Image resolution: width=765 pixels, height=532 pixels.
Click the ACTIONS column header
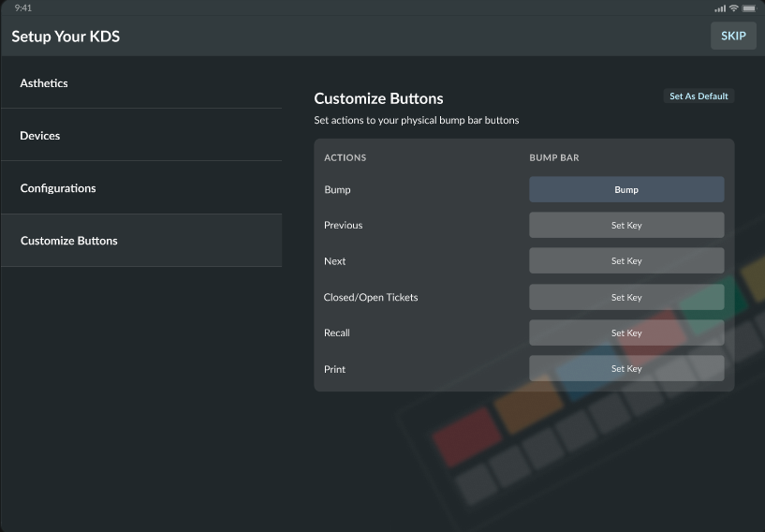[x=345, y=157]
